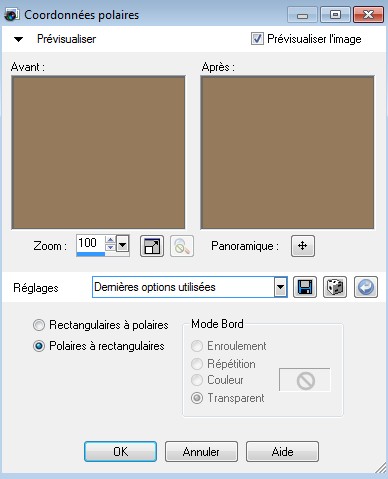
Task: Click the disabled color swatch in Mode Bord
Action: [x=305, y=380]
